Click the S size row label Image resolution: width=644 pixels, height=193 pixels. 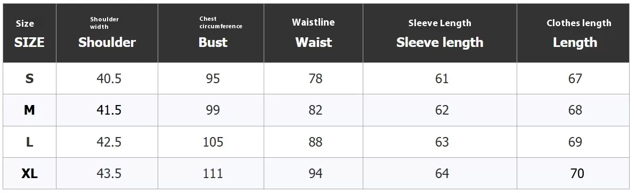tap(29, 79)
